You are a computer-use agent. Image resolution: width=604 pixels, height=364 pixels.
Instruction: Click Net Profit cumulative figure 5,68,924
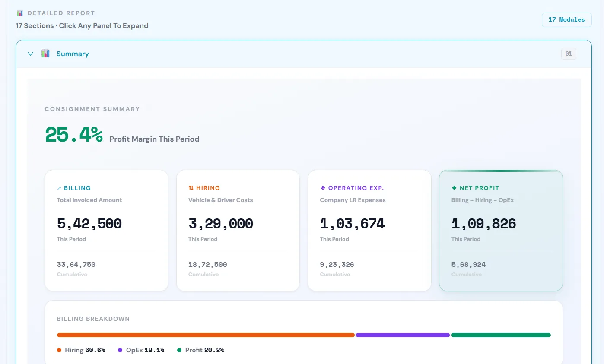[469, 265]
